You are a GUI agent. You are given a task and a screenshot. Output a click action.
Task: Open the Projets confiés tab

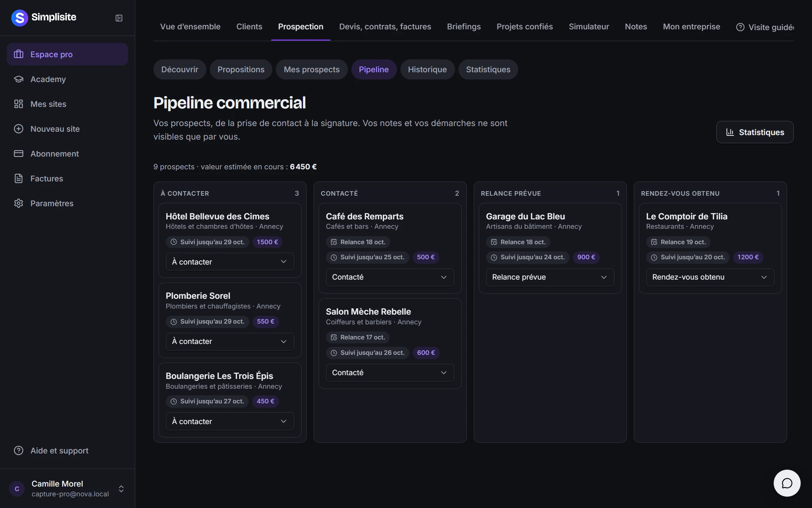pos(524,27)
